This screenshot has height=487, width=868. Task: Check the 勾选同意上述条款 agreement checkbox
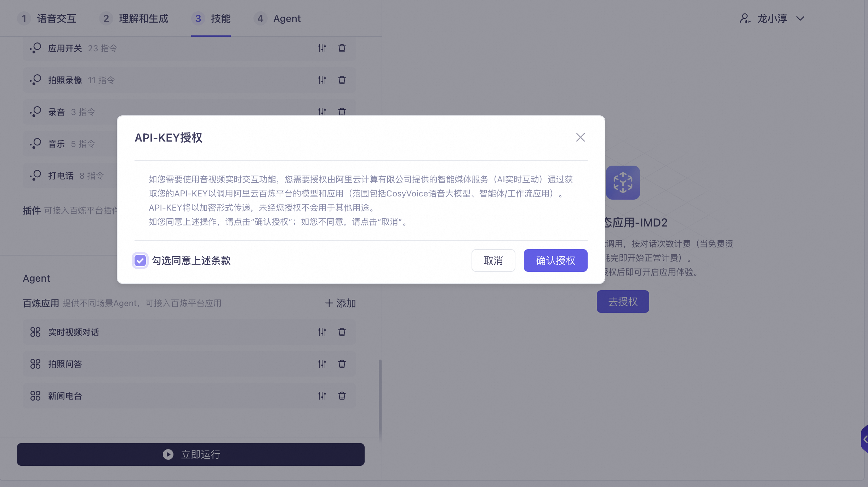click(x=140, y=261)
